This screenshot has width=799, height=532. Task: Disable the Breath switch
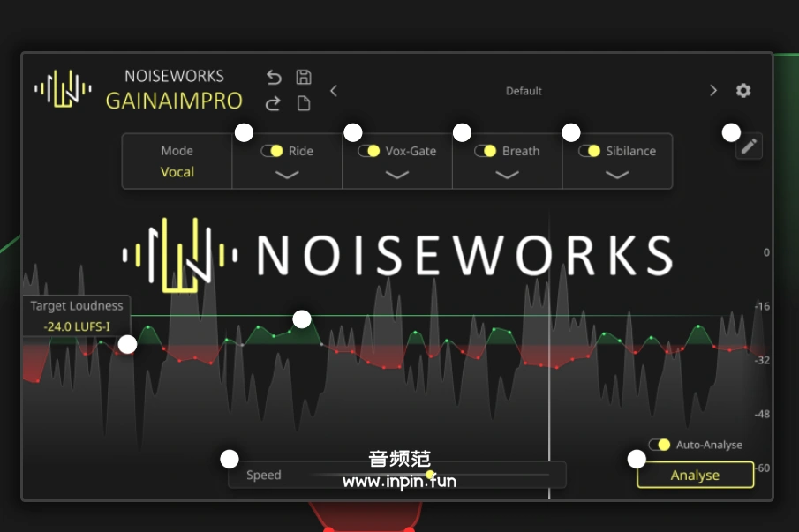(x=485, y=151)
